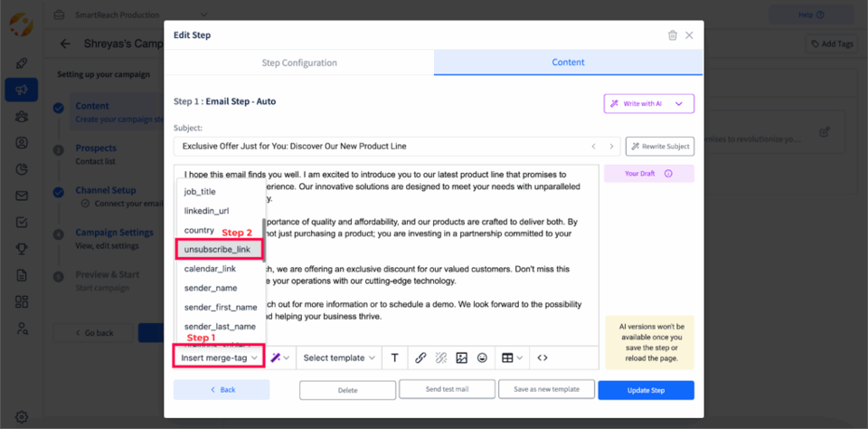Choose unsubscribe_link from merge-tag list
Image resolution: width=868 pixels, height=429 pixels.
point(219,250)
